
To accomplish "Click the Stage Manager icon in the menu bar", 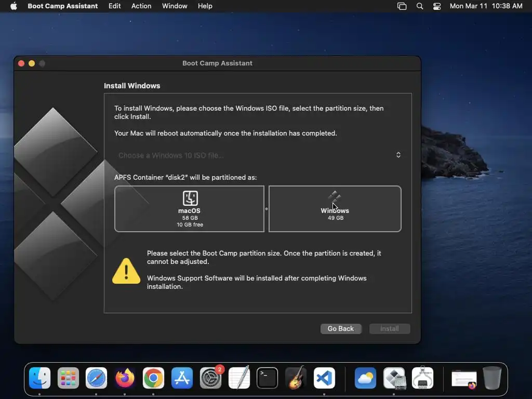I will pyautogui.click(x=402, y=6).
